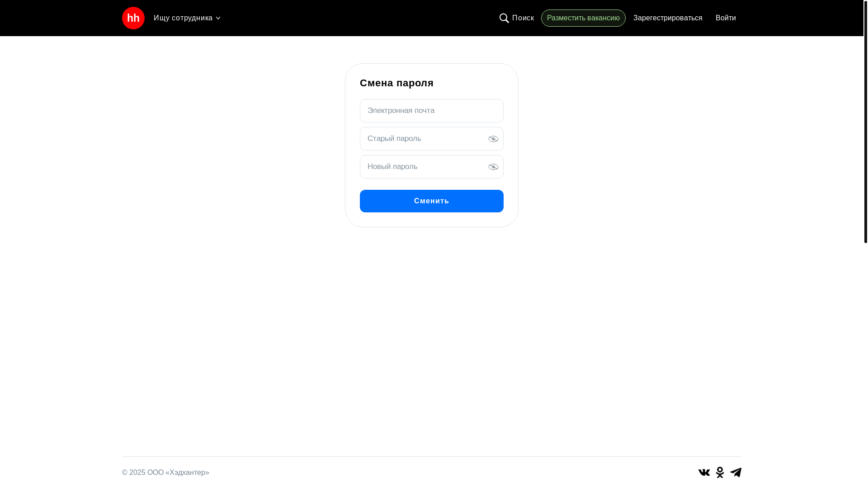
Task: Open the search magnifier icon
Action: click(504, 18)
